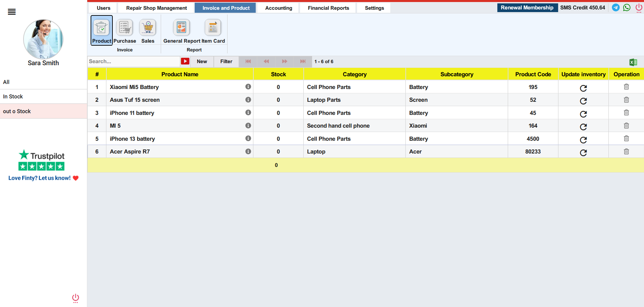Update inventory for Acer Aspire R7
The image size is (644, 307).
coord(583,152)
